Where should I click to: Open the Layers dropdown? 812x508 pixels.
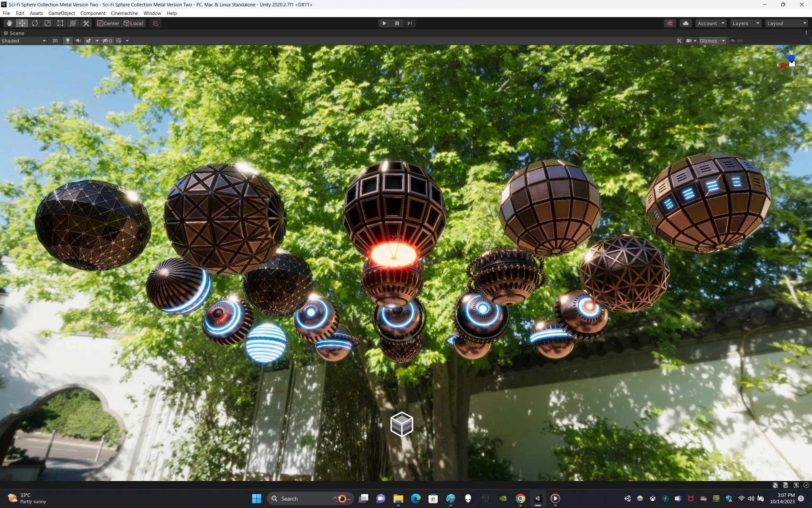[x=746, y=23]
